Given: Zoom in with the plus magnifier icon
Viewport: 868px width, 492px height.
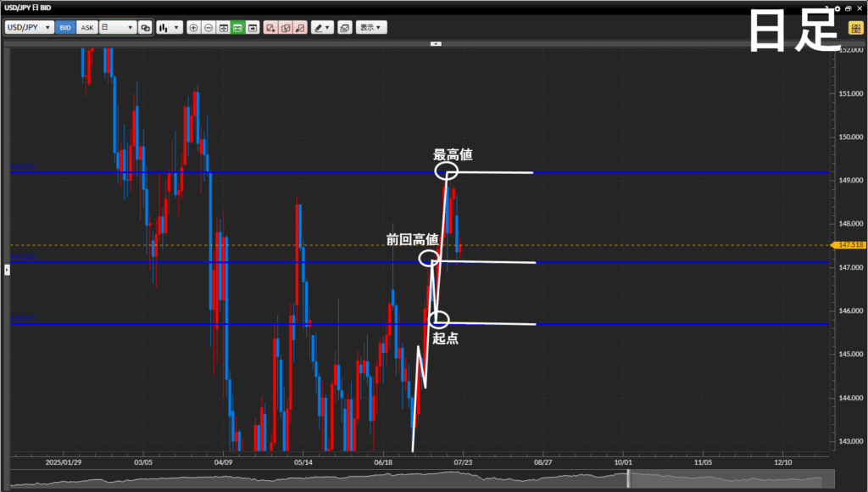Looking at the screenshot, I should (193, 28).
